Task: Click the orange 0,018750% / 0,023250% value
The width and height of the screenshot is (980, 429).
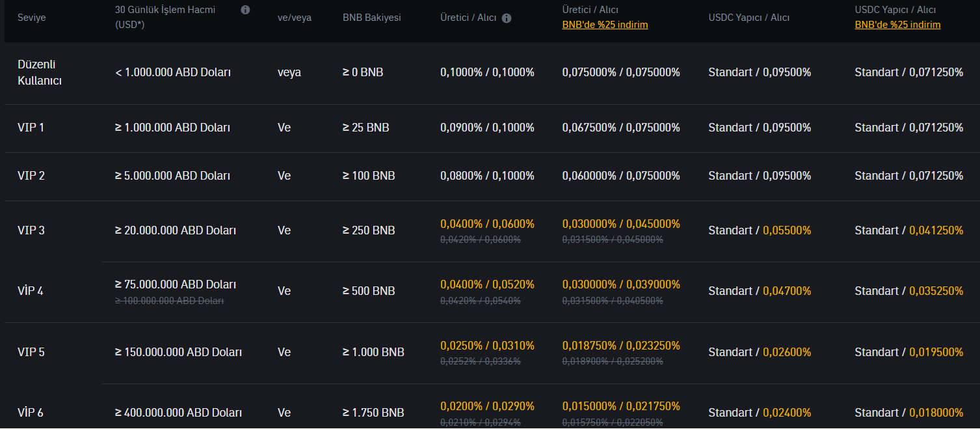Action: (x=621, y=346)
